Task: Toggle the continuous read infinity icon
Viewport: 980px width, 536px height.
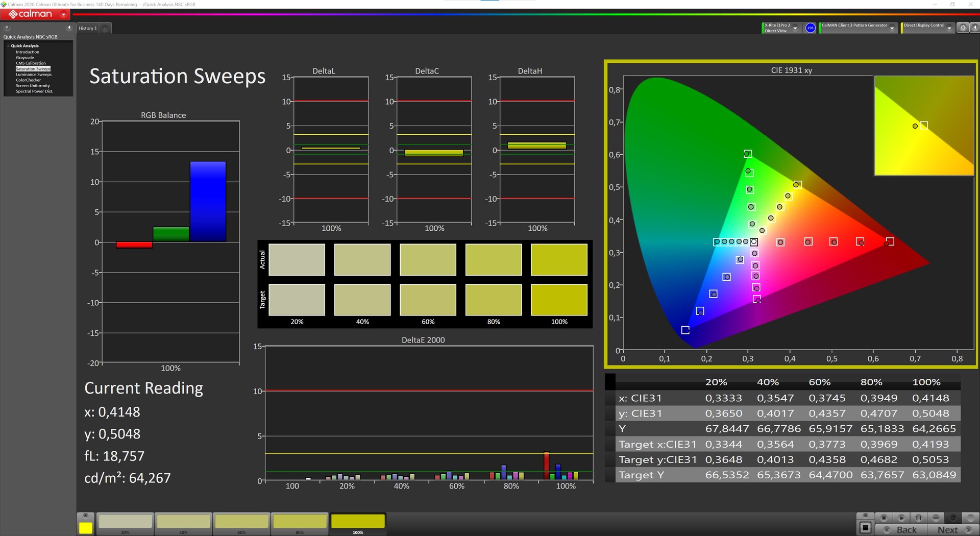Action: tap(936, 518)
